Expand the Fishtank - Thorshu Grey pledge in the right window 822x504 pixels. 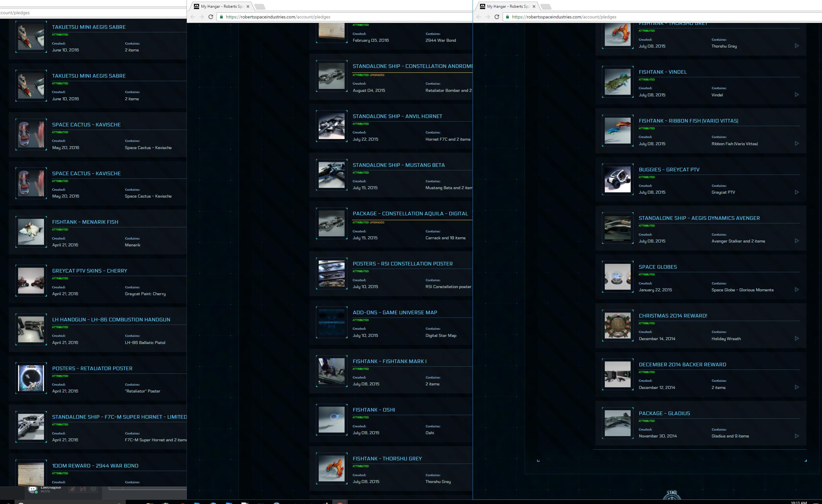tap(797, 46)
